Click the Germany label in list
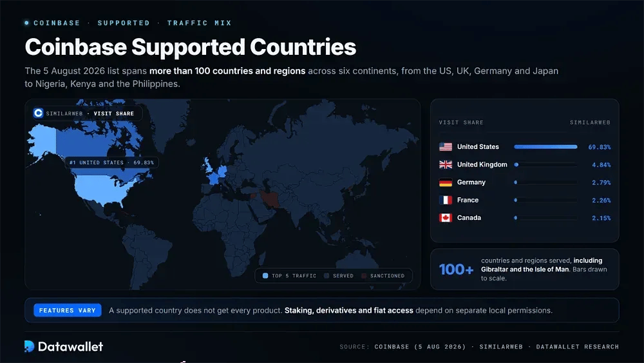This screenshot has width=644, height=363. tap(471, 182)
